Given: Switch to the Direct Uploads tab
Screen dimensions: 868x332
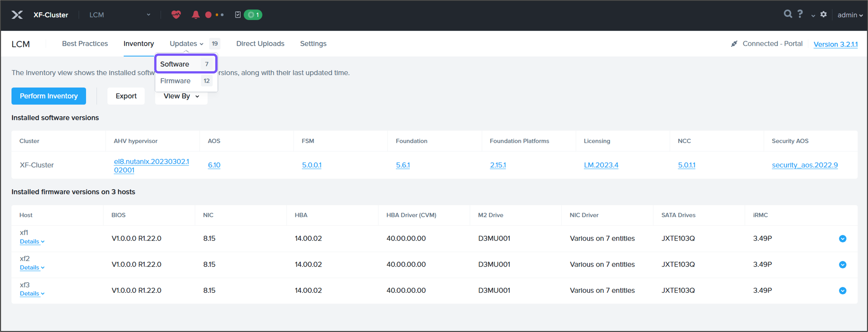Looking at the screenshot, I should tap(260, 44).
